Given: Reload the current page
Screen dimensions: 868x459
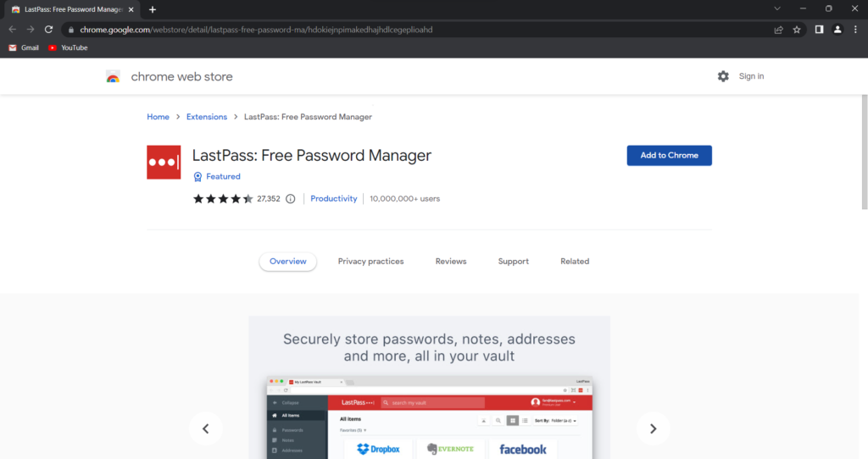Looking at the screenshot, I should (x=48, y=30).
